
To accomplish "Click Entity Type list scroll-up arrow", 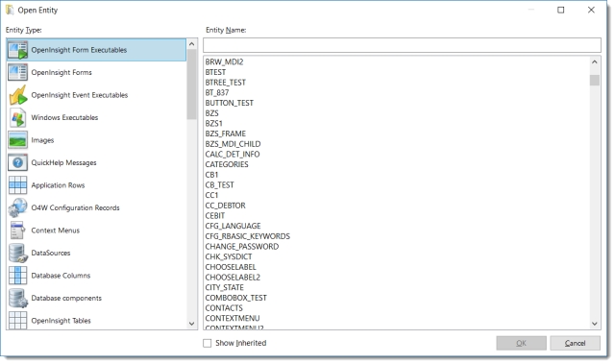I will coord(192,44).
